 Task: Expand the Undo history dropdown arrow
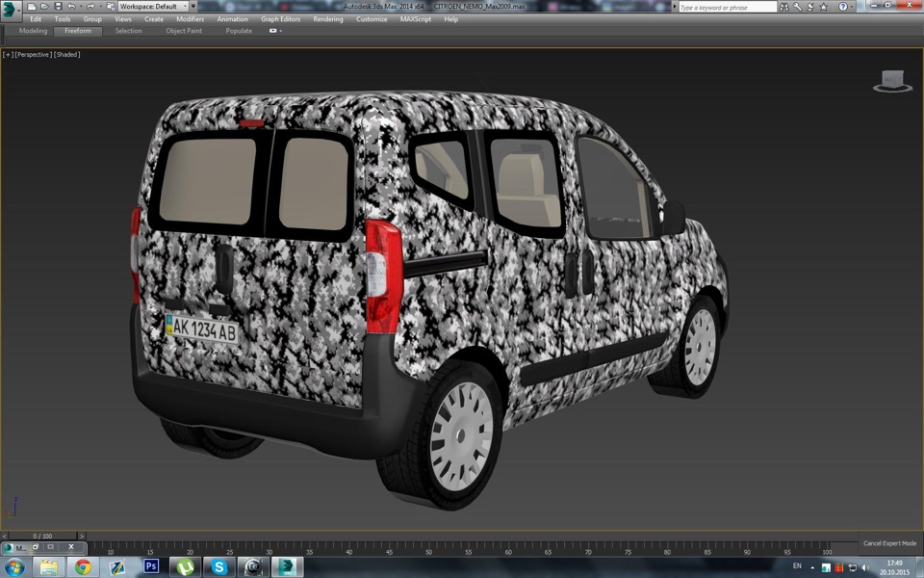[x=80, y=7]
